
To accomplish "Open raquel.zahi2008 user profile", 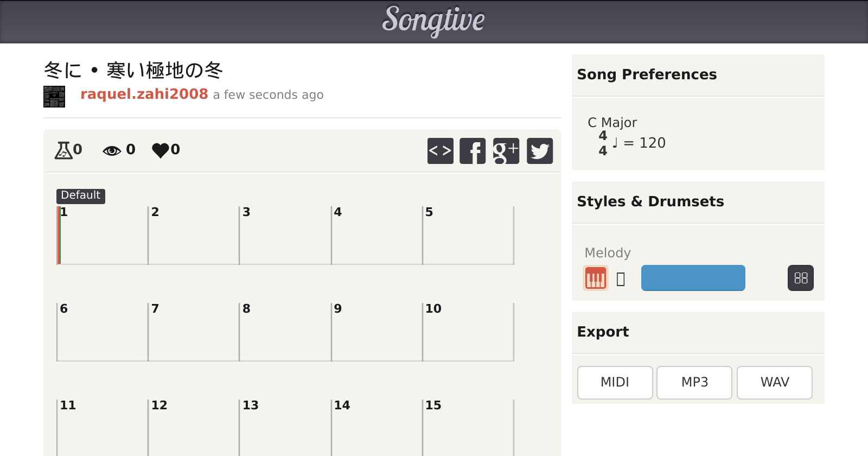I will coord(144,94).
